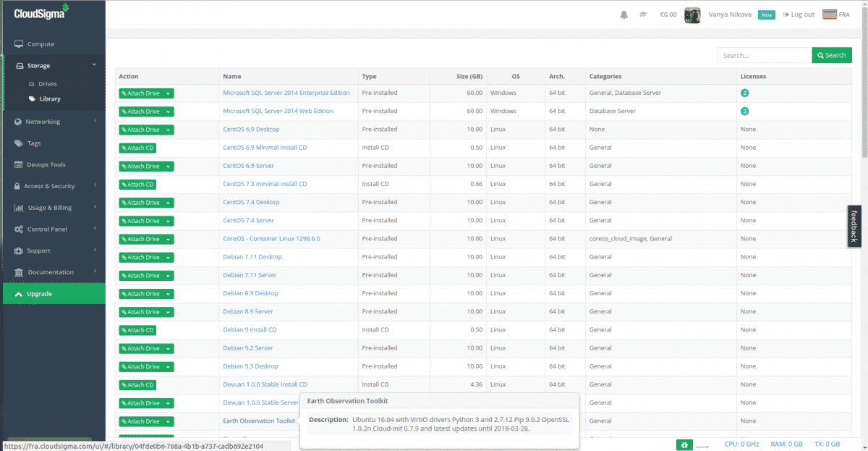Click into the Search input field
Image resolution: width=868 pixels, height=451 pixels.
tap(764, 54)
